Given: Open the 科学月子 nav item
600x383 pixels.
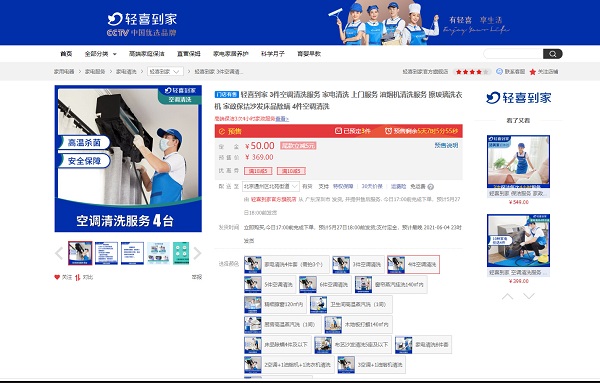Looking at the screenshot, I should [x=273, y=54].
